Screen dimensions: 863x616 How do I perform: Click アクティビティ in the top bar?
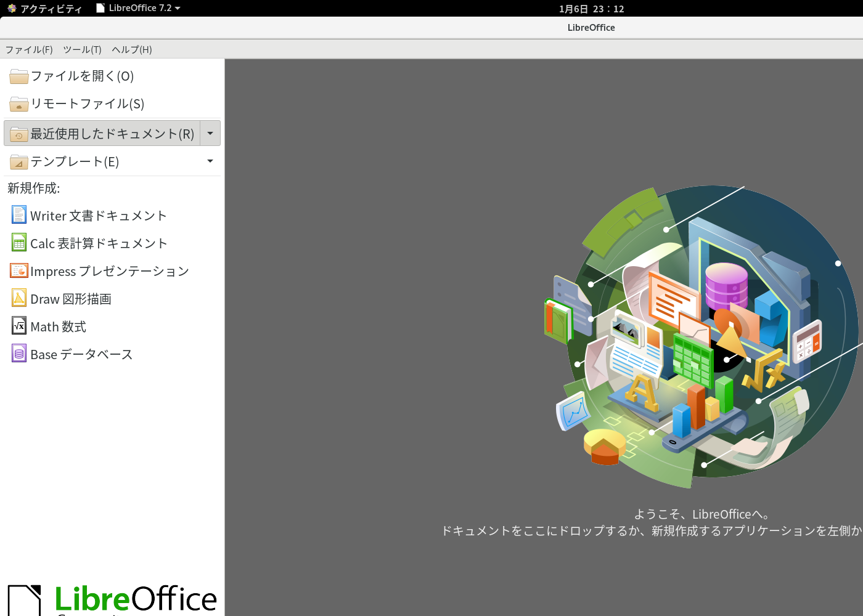point(44,9)
